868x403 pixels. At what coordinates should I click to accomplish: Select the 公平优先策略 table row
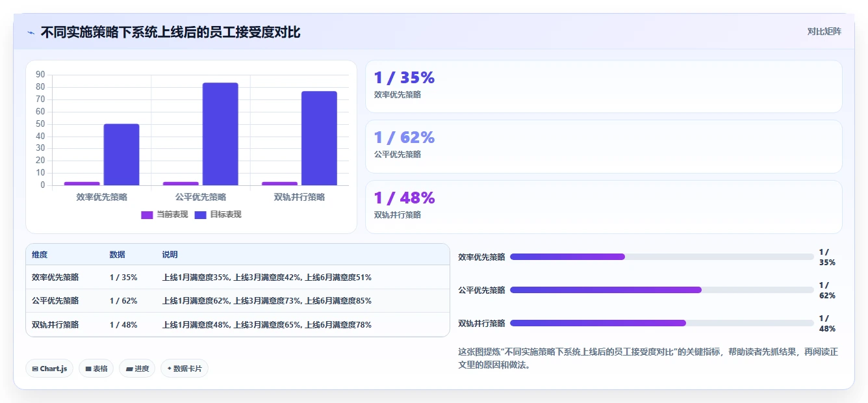point(238,301)
